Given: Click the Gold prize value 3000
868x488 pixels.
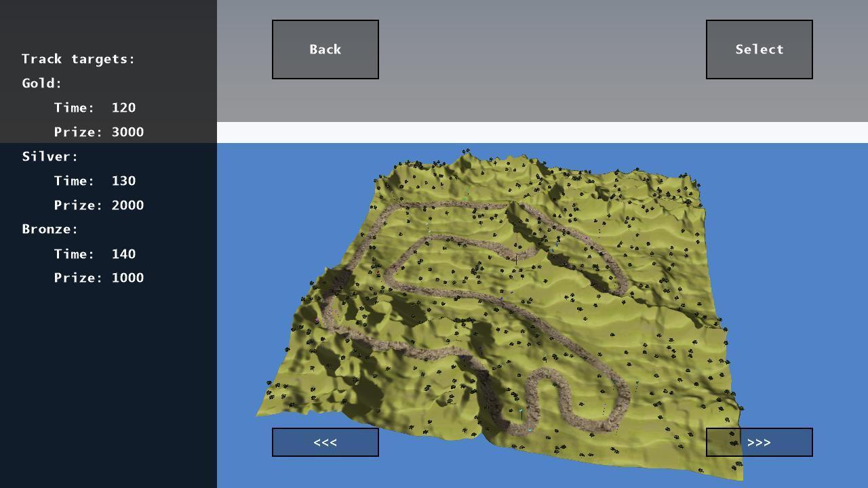Looking at the screenshot, I should click(127, 132).
